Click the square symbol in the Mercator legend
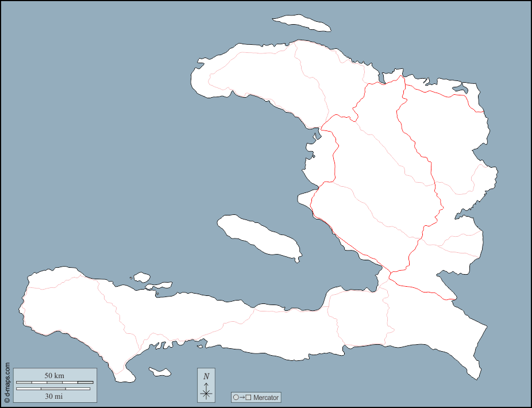The width and height of the screenshot is (532, 408). (x=248, y=397)
